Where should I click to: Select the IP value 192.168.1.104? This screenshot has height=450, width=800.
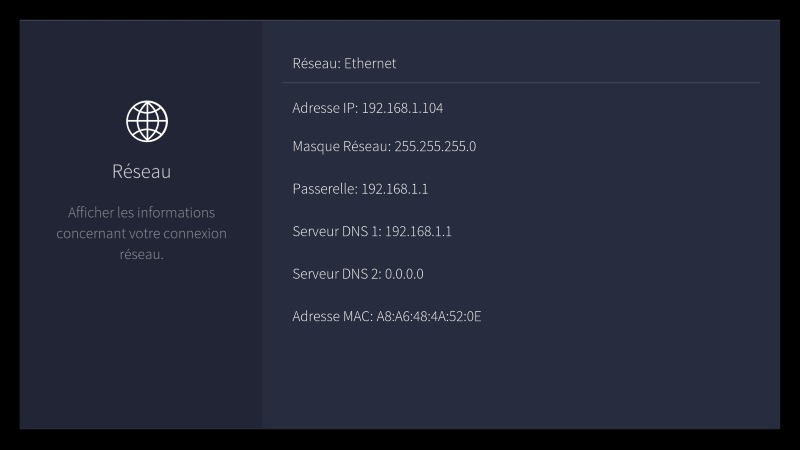pyautogui.click(x=402, y=108)
